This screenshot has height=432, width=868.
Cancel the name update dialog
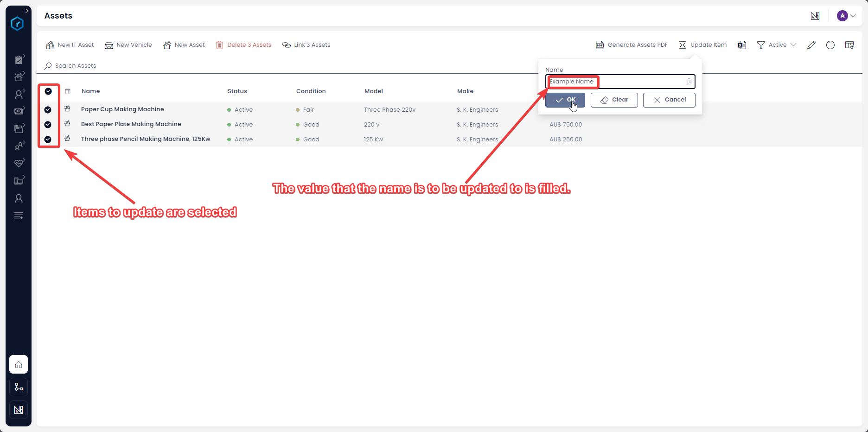point(669,100)
